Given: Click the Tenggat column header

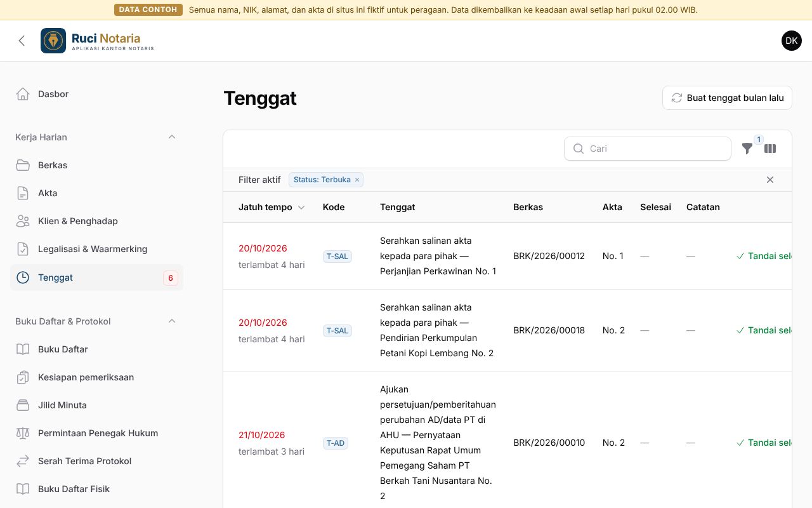Looking at the screenshot, I should pos(398,207).
